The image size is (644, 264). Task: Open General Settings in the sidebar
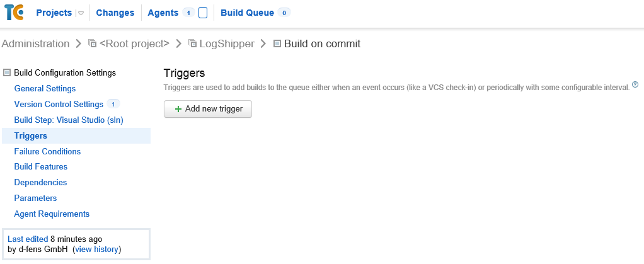pos(45,89)
